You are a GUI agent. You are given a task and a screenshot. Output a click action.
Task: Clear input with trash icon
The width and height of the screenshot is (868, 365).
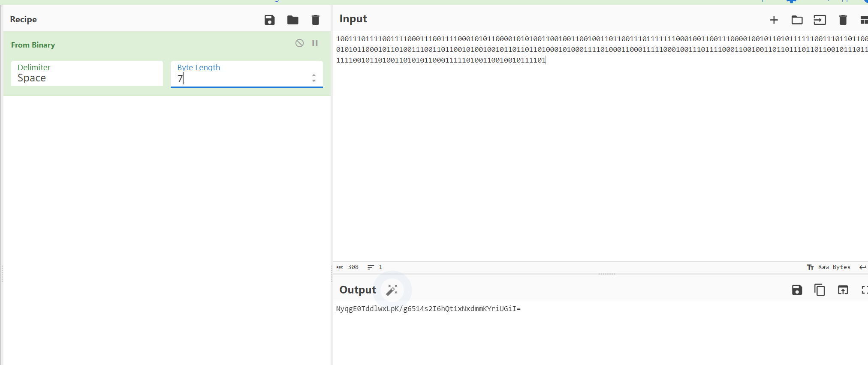843,20
